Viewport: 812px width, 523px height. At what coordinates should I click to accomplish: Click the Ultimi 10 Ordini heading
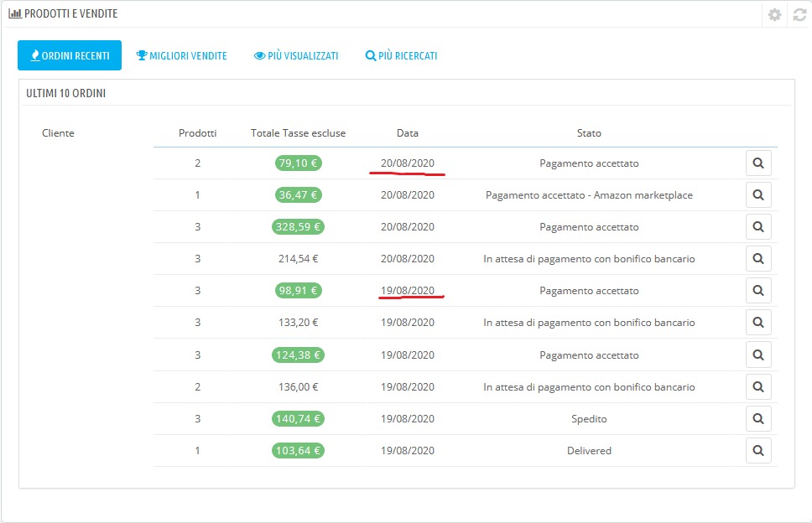[x=65, y=93]
